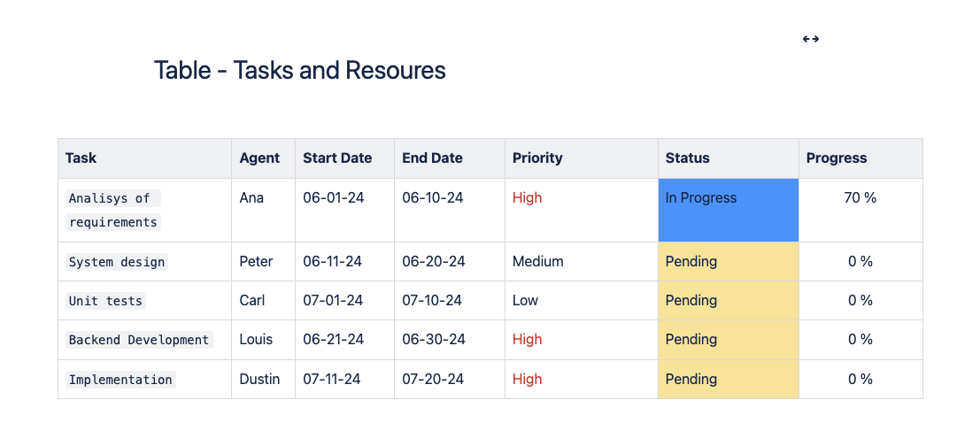Click the Medium priority cell

[x=537, y=262]
